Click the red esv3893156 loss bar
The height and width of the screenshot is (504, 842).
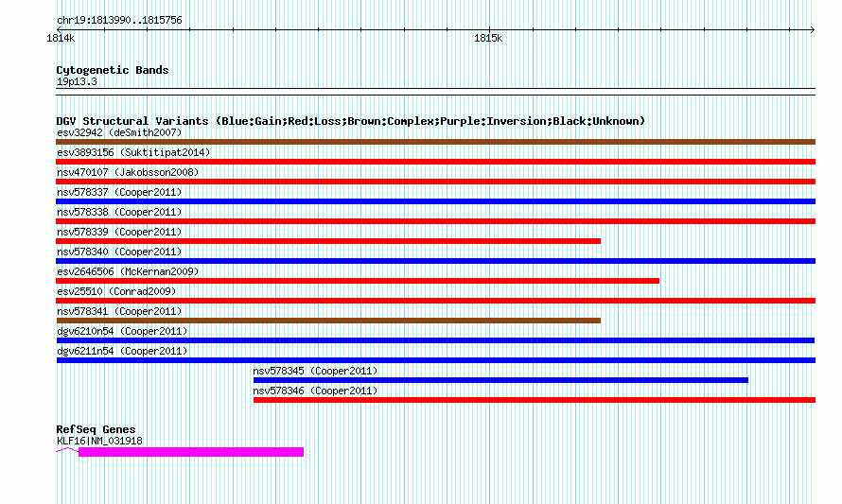(x=435, y=162)
